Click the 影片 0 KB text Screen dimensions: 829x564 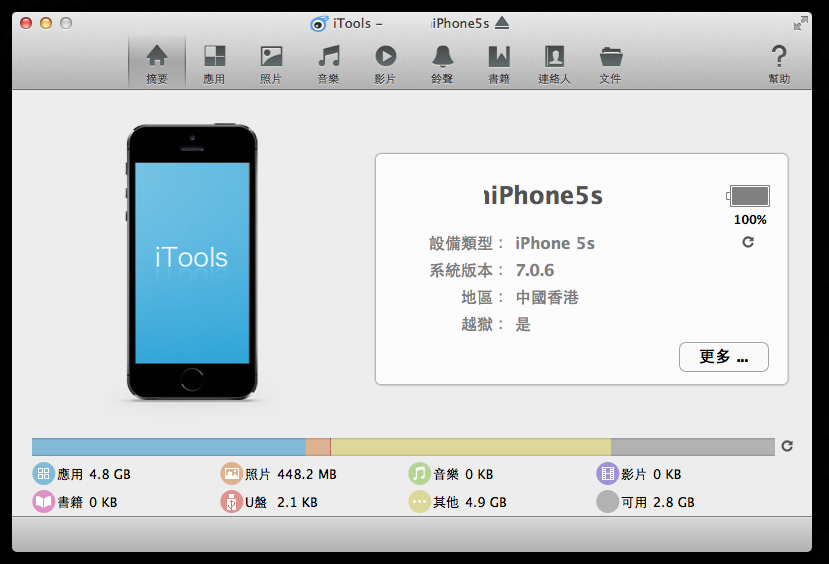tap(651, 474)
